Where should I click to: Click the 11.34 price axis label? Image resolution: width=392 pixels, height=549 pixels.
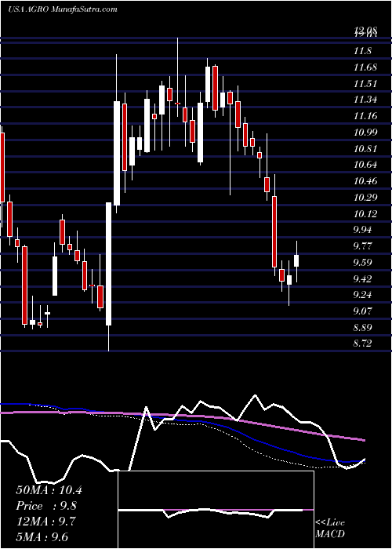pos(365,100)
